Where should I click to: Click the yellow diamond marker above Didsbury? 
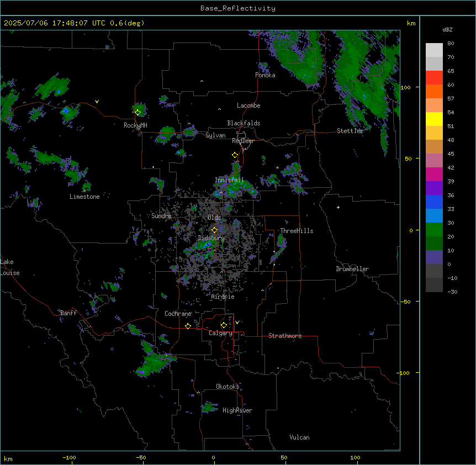pos(214,230)
